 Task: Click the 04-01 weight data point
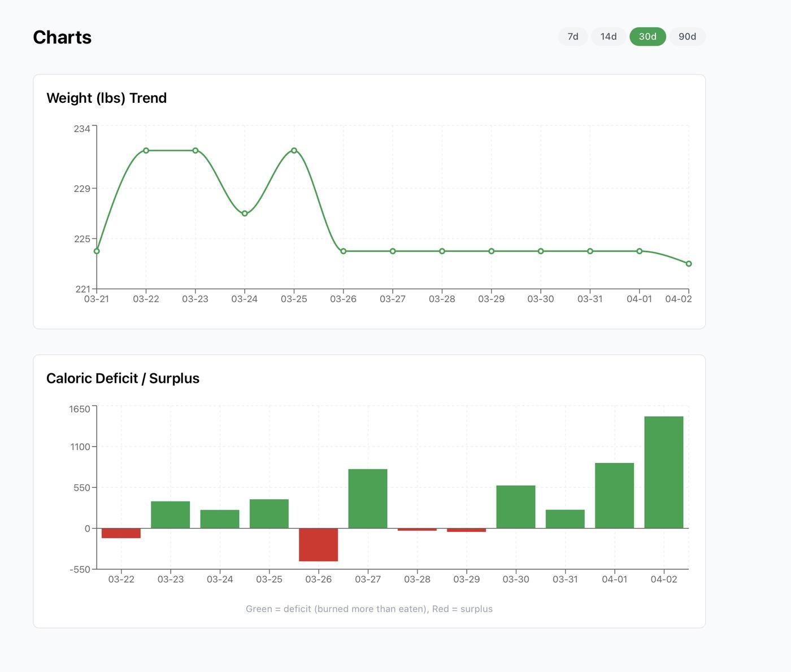tap(640, 251)
